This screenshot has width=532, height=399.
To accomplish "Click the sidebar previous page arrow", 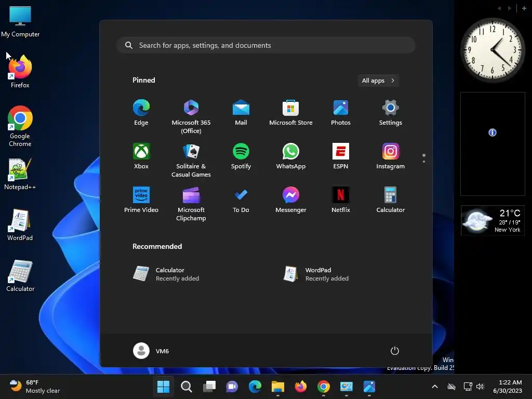I will [499, 8].
